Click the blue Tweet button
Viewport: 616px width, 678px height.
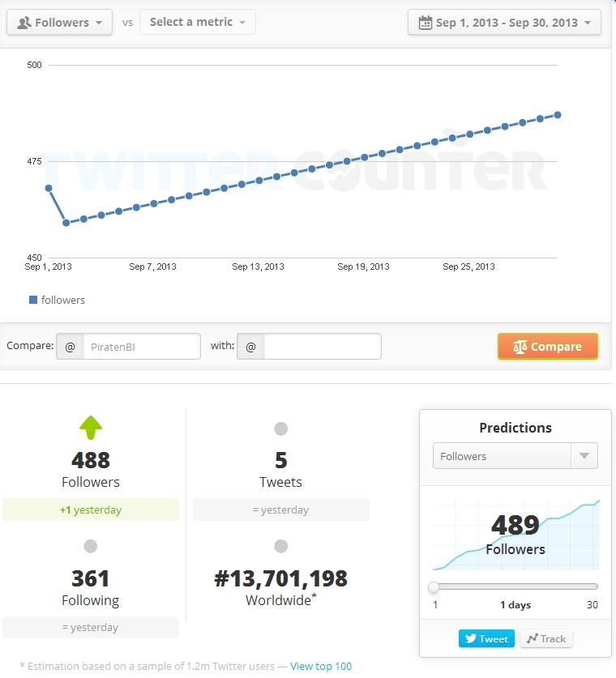pyautogui.click(x=486, y=638)
